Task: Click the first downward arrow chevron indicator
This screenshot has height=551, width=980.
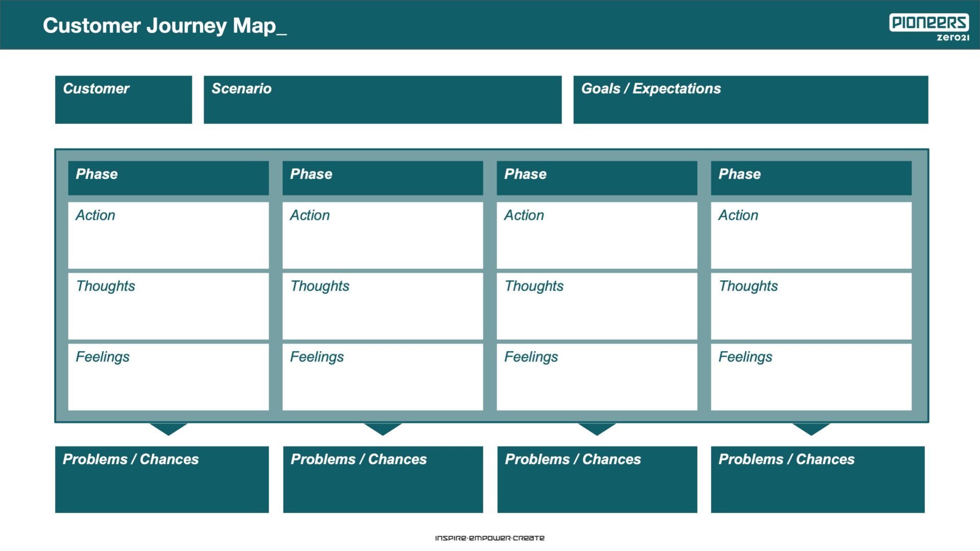Action: point(167,429)
